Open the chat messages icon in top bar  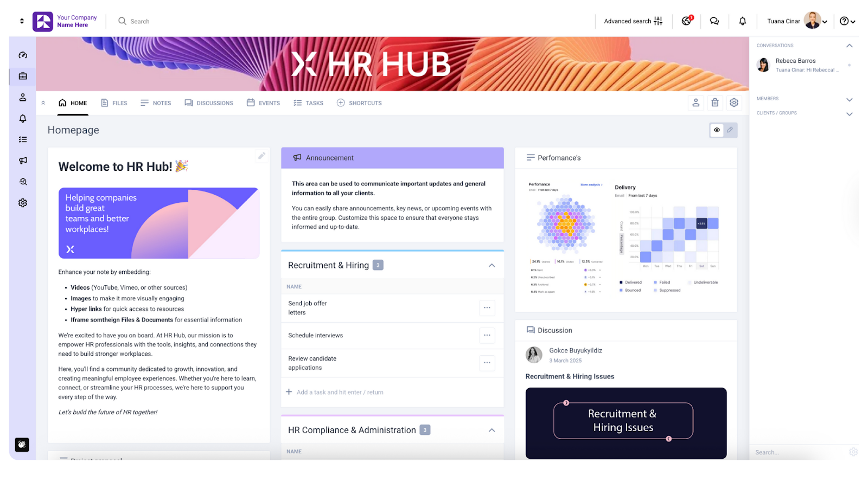(x=714, y=21)
